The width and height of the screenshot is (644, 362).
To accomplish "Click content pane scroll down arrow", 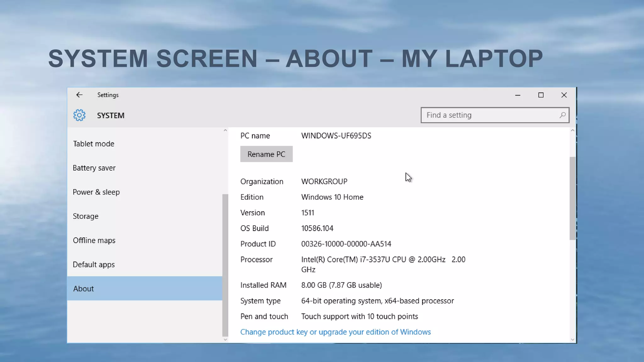I will coord(573,339).
